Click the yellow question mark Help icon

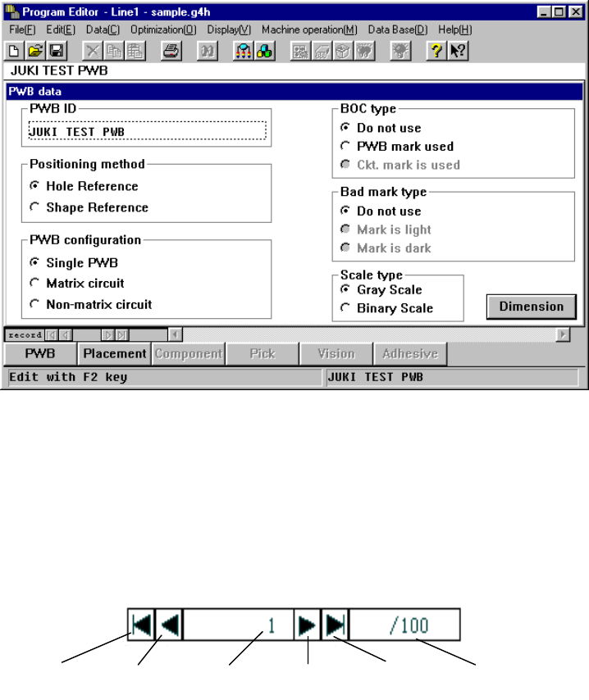[x=436, y=51]
